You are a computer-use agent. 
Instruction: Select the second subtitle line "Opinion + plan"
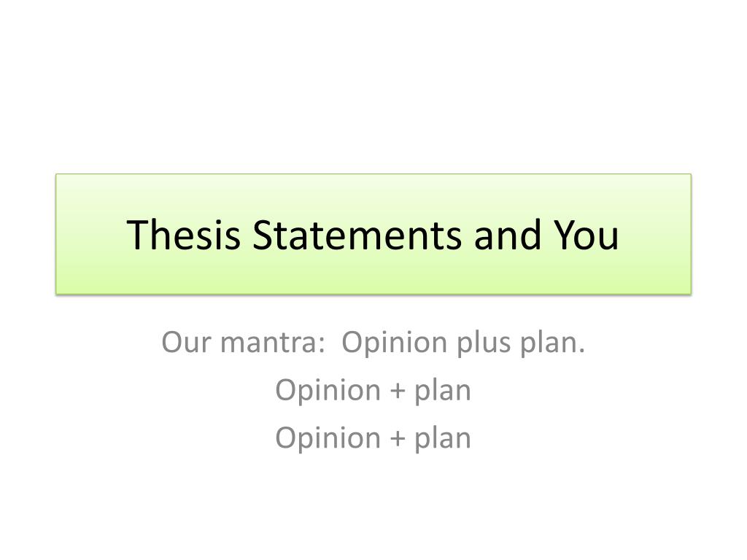373,392
